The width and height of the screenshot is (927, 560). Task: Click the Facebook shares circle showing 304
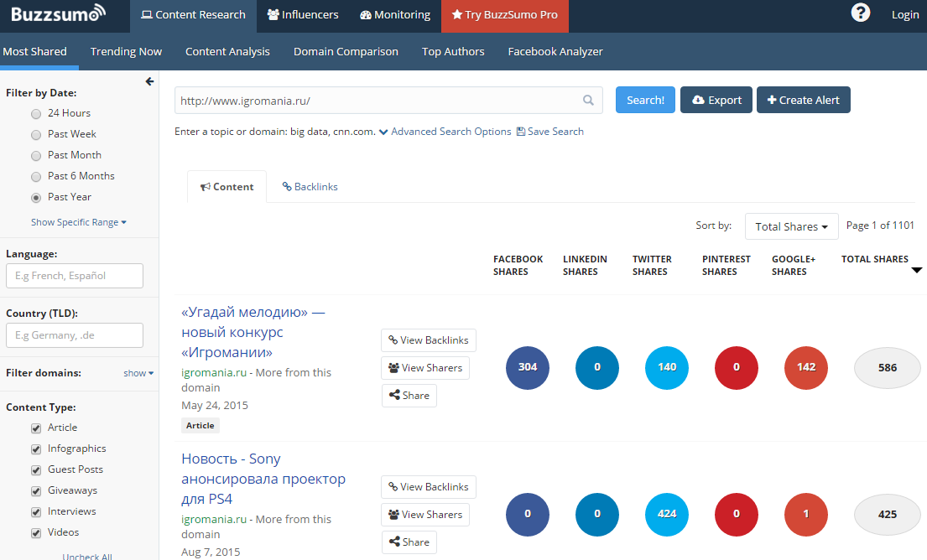pos(528,367)
